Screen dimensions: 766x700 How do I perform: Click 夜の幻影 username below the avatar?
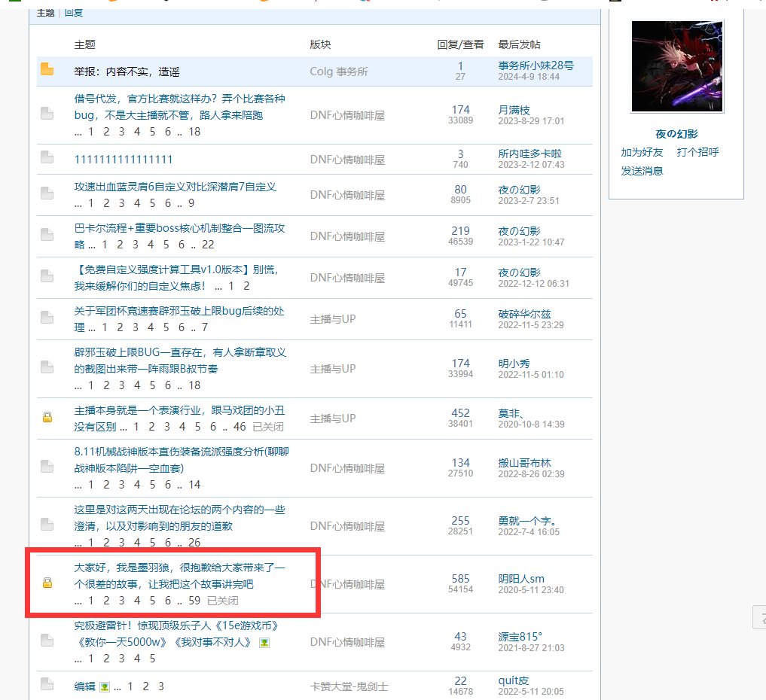click(676, 134)
